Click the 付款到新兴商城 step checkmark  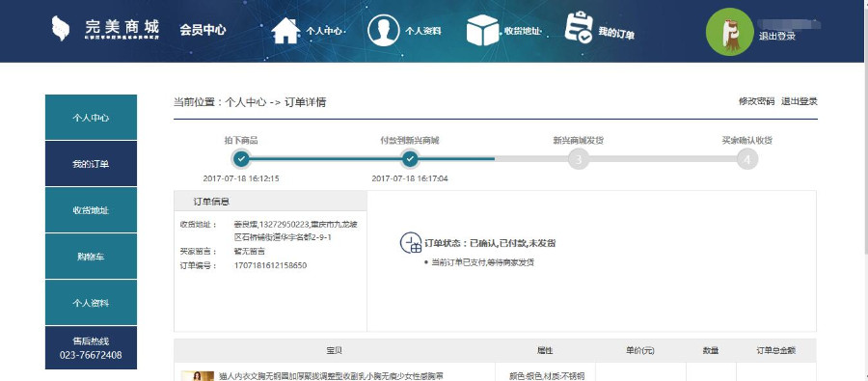[410, 159]
